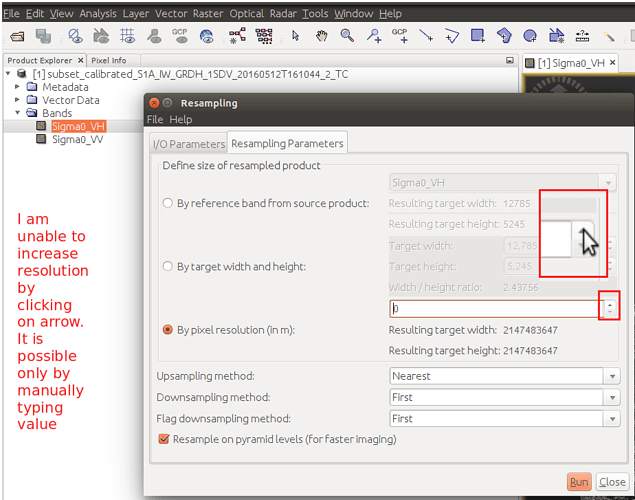The image size is (635, 500).
Task: Select the draw polyline tool
Action: pyautogui.click(x=452, y=36)
